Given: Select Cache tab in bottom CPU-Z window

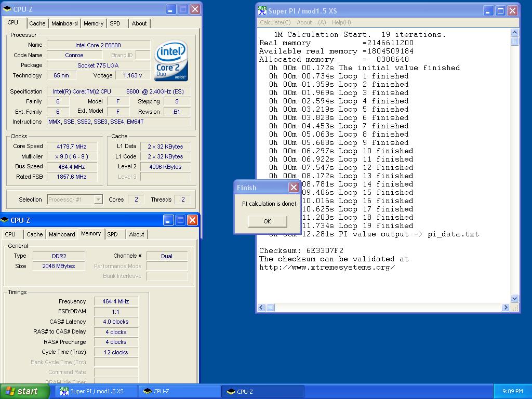Looking at the screenshot, I should coord(35,234).
